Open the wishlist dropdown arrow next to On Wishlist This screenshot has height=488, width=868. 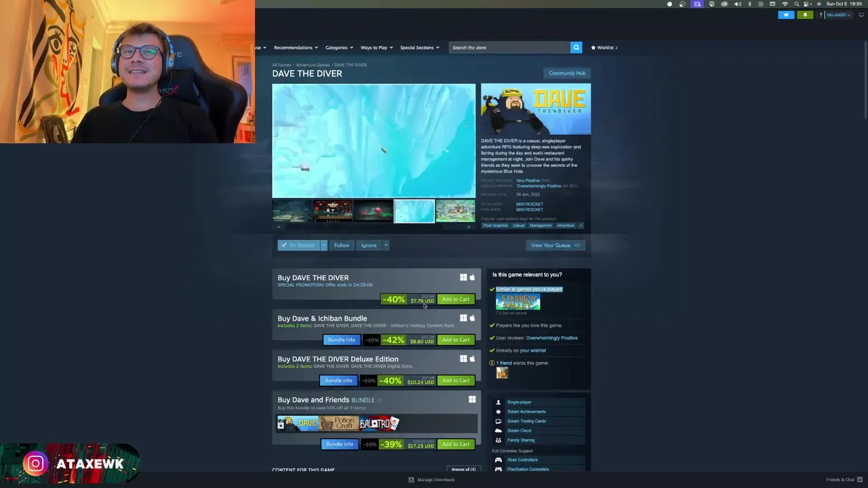323,245
